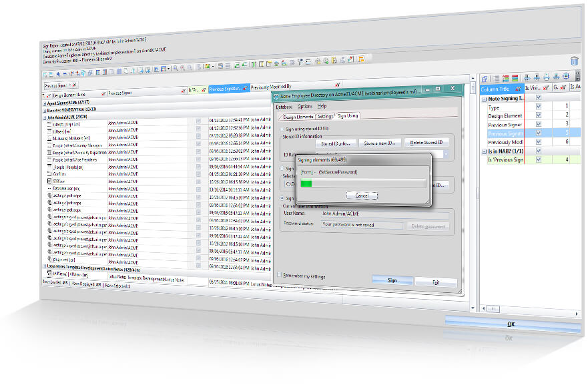
Task: Click the trash bin icon
Action: pyautogui.click(x=574, y=61)
